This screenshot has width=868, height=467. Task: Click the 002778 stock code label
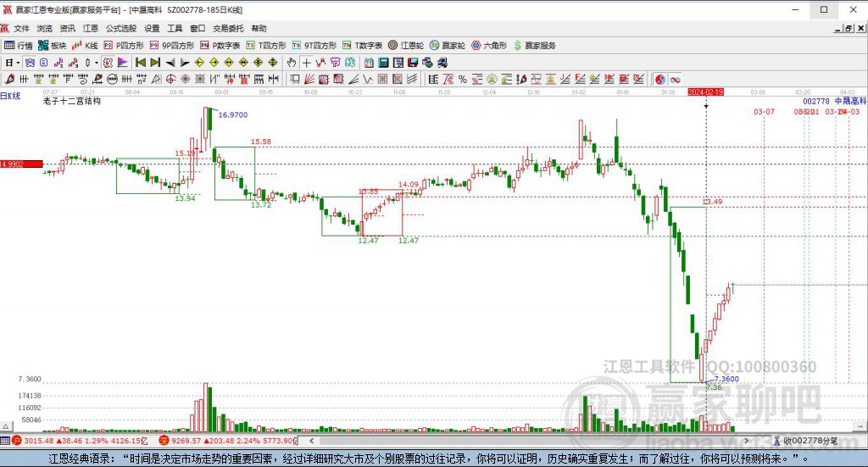816,101
